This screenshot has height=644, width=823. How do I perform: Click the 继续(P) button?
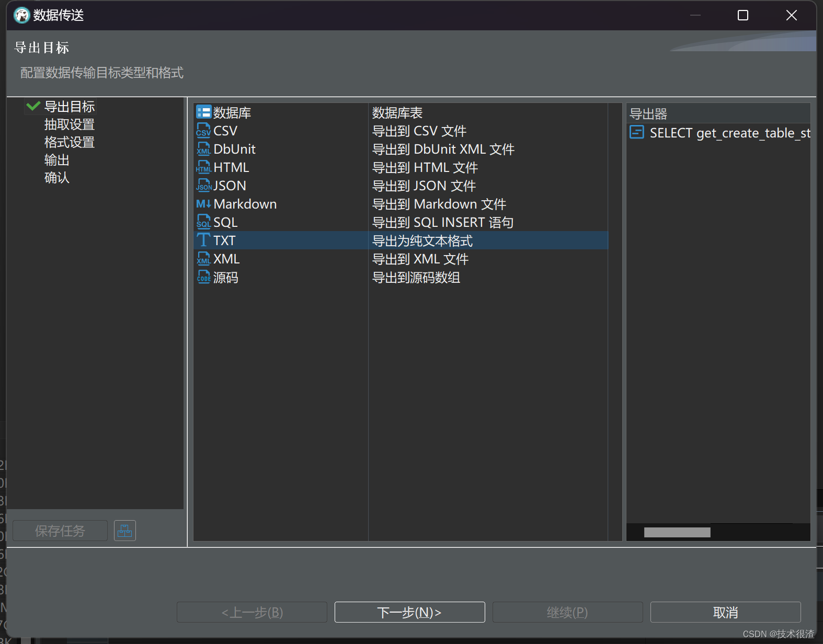pos(568,612)
